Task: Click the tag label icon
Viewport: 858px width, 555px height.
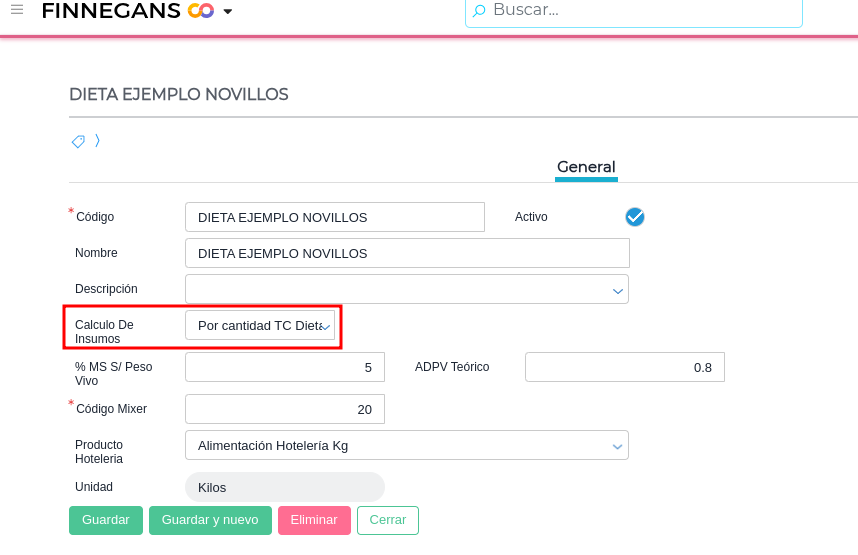Action: pyautogui.click(x=78, y=142)
